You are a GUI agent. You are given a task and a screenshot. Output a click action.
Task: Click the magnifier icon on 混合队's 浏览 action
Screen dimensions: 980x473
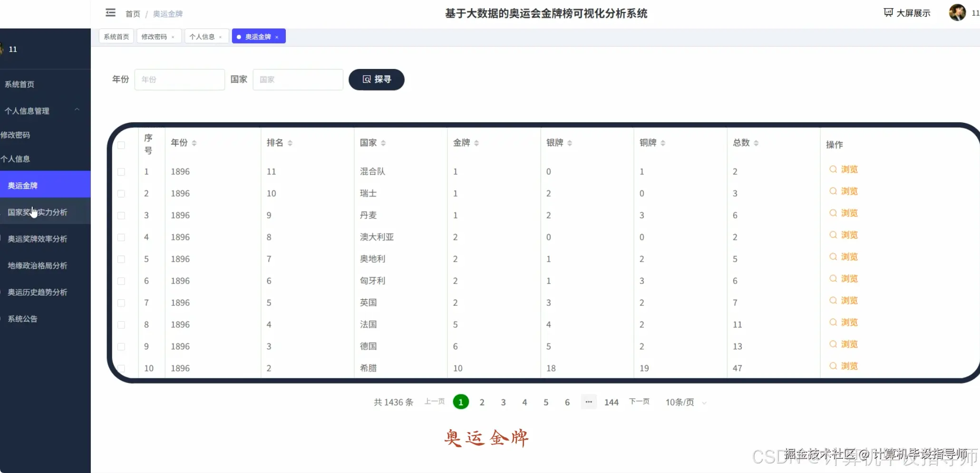coord(833,169)
